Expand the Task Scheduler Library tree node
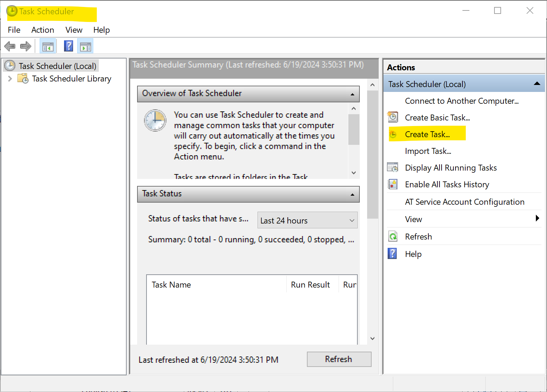Viewport: 547px width, 392px height. [10, 79]
